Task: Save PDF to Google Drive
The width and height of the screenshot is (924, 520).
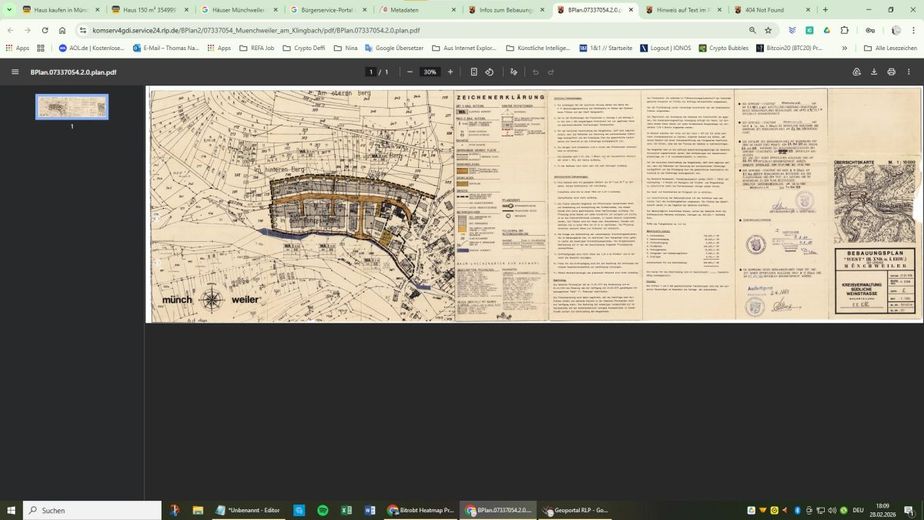Action: coord(856,72)
